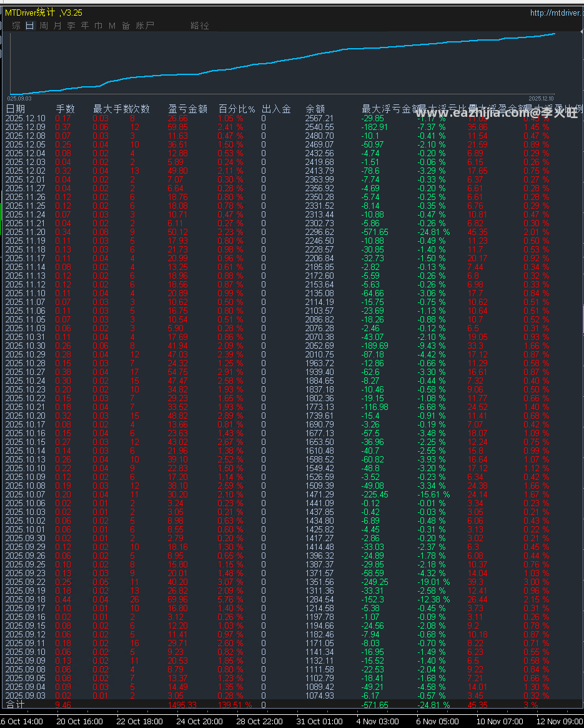Click the balance value 1471.29

[x=319, y=494]
